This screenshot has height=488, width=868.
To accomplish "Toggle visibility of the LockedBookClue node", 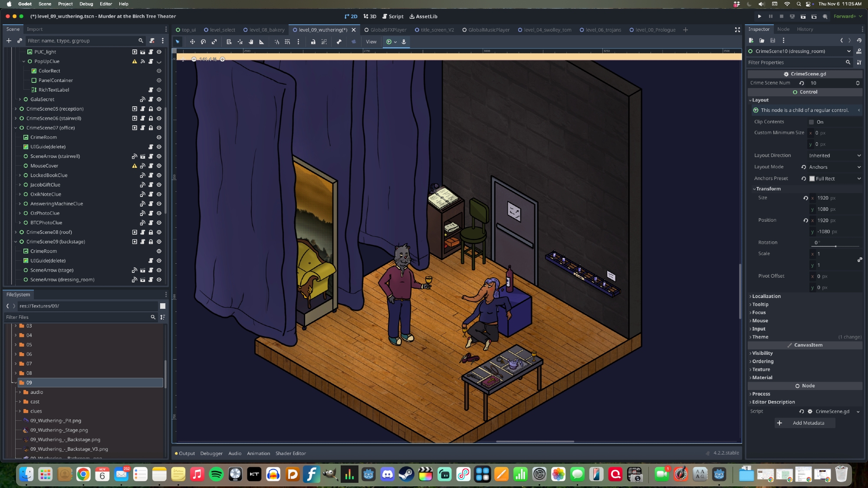I will (x=159, y=175).
